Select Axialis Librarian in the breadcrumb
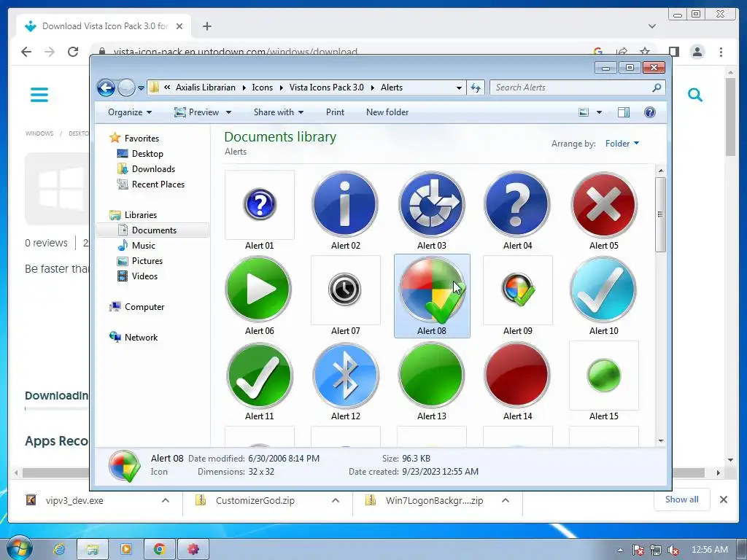Screen dimensions: 747x560 pos(205,87)
